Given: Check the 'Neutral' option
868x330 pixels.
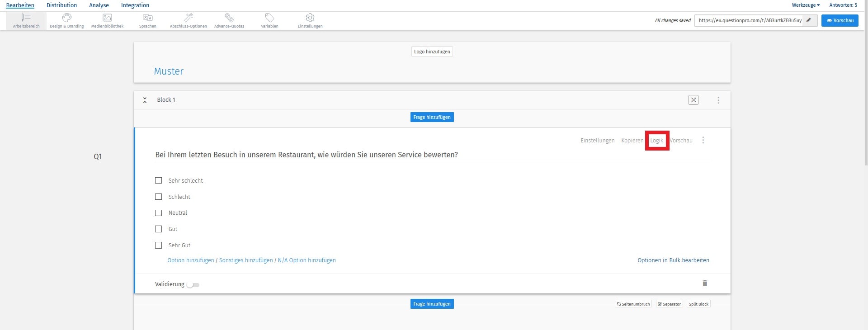Looking at the screenshot, I should 158,213.
